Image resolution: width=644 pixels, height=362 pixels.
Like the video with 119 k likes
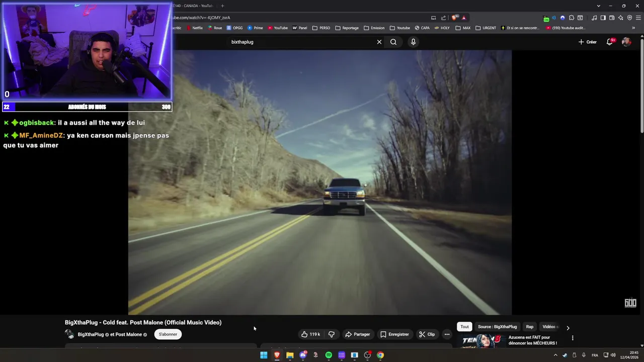click(310, 334)
